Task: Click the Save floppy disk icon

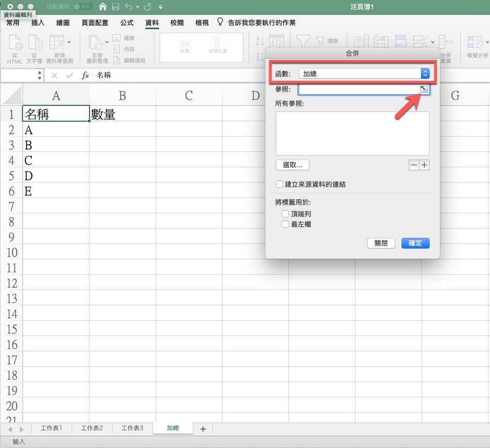Action: pyautogui.click(x=116, y=7)
